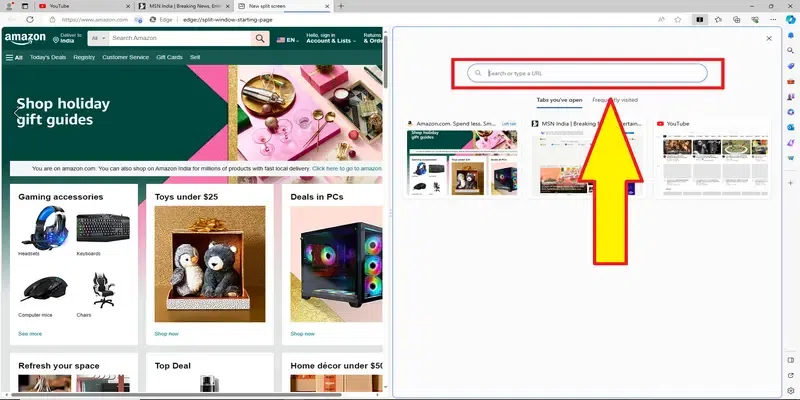Select the Amazon.com tab thumbnail
The width and height of the screenshot is (800, 400).
click(462, 158)
